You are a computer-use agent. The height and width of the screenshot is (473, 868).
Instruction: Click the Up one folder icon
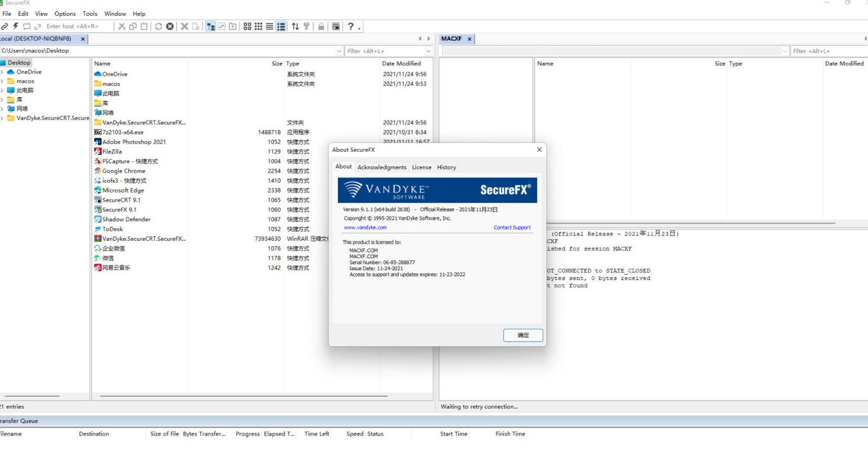[233, 26]
